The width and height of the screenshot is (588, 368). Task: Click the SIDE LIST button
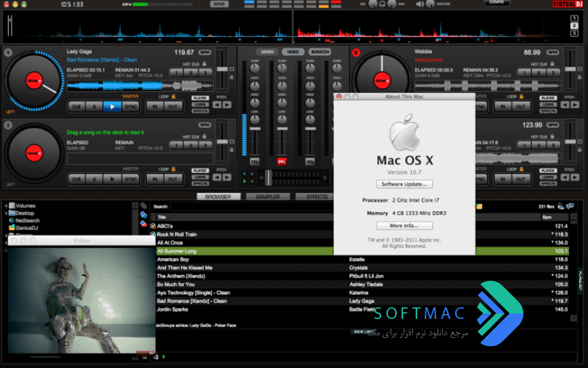click(x=363, y=332)
